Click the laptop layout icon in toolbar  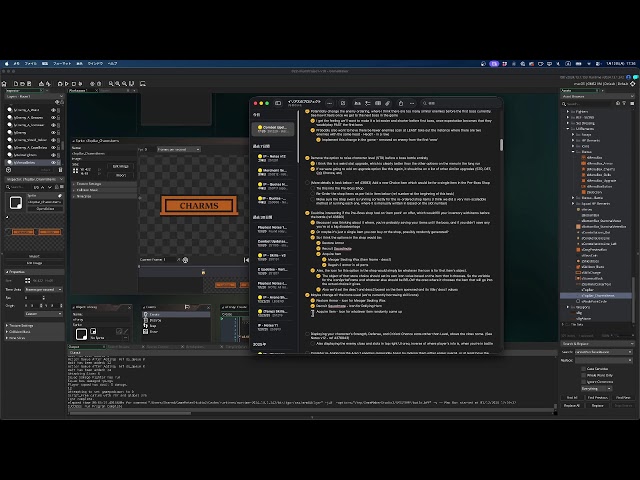pyautogui.click(x=143, y=84)
